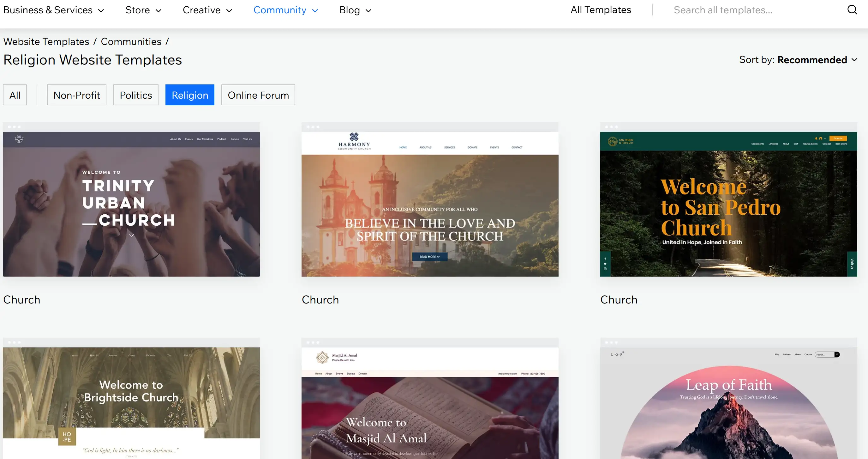868x459 pixels.
Task: Select the Non-Profit filter button
Action: pos(76,95)
